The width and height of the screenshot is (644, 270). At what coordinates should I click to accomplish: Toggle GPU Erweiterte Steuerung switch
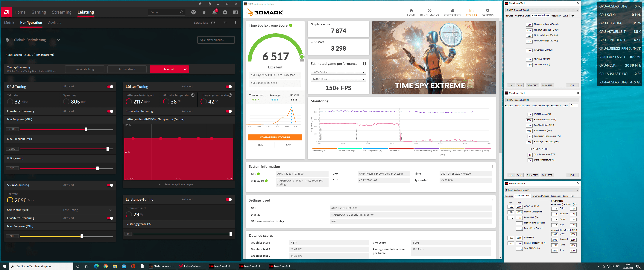pyautogui.click(x=110, y=111)
